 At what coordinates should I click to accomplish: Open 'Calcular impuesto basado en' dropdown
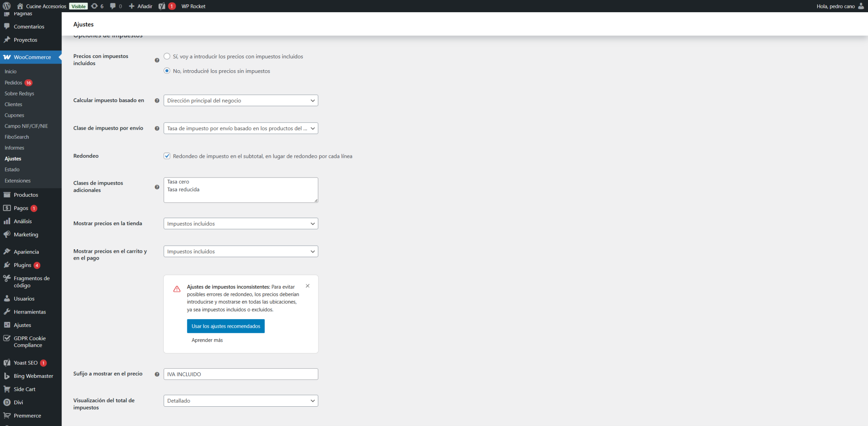(240, 101)
